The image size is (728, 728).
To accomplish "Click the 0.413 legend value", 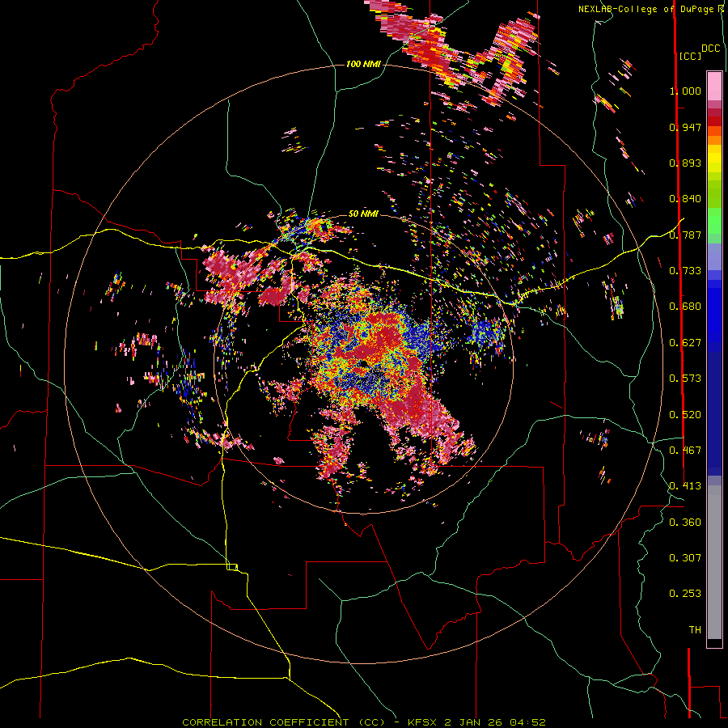I will [685, 486].
